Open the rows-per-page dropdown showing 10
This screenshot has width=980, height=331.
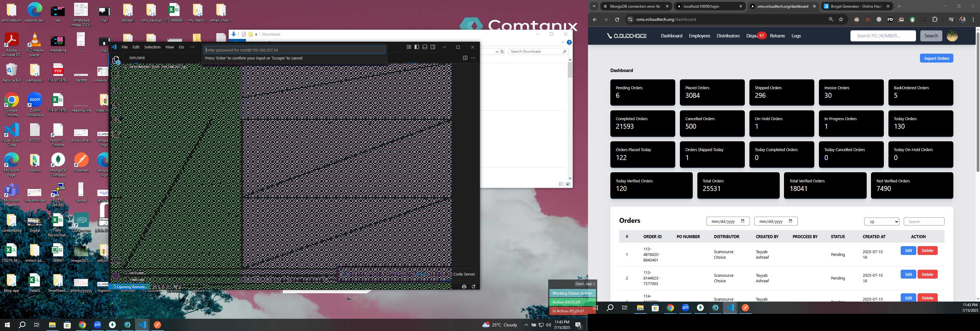coord(881,222)
